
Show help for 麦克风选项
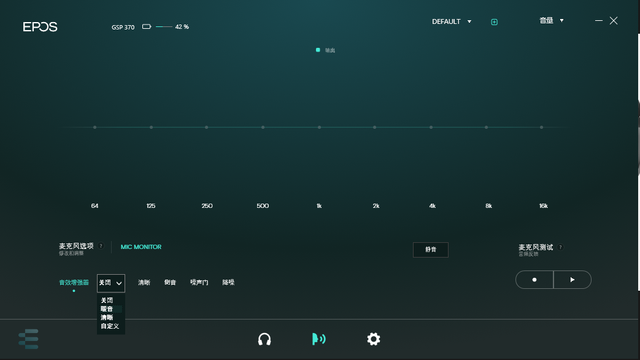(x=101, y=246)
